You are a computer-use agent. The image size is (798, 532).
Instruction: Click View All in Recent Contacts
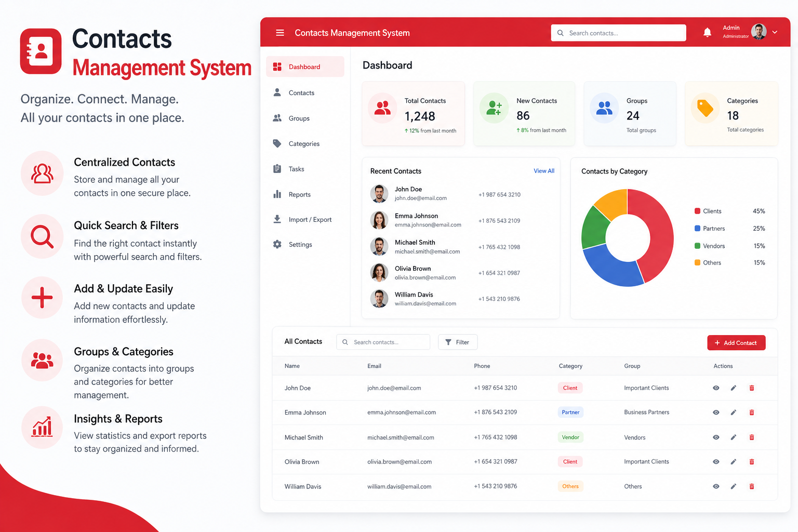pyautogui.click(x=544, y=171)
